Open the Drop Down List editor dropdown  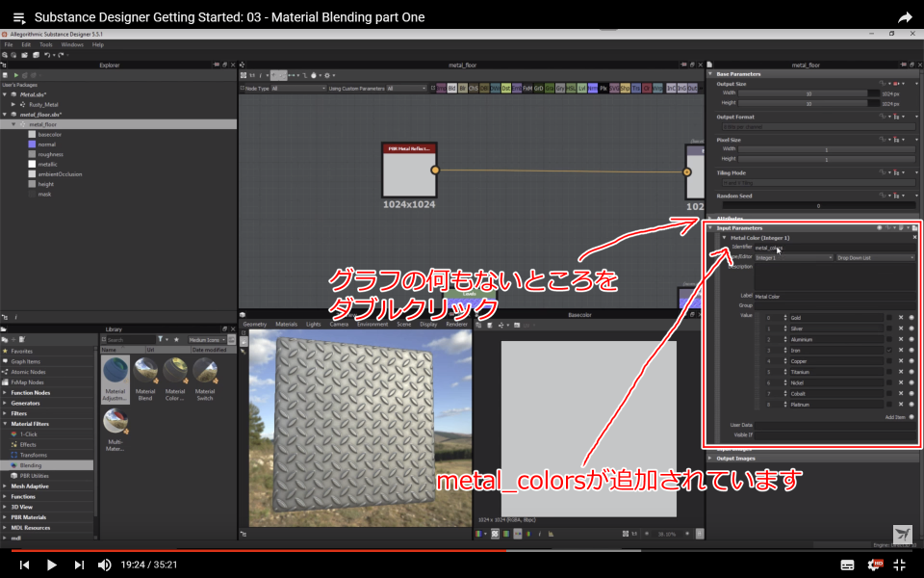pos(876,258)
